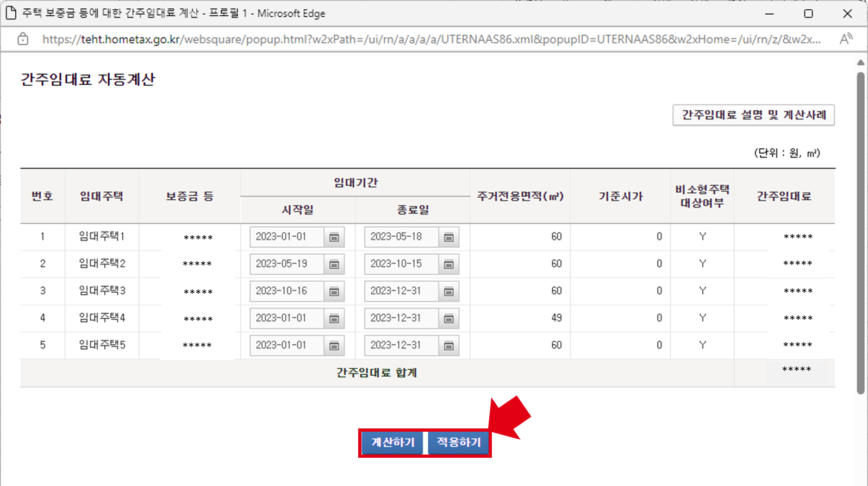Open calendar for 임대주택5 end date
This screenshot has height=486, width=868.
click(449, 346)
